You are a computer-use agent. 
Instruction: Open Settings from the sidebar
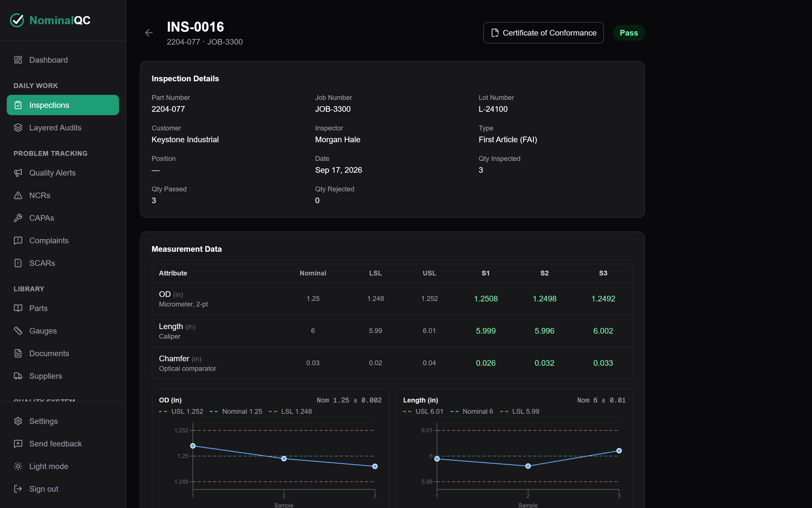point(63,421)
